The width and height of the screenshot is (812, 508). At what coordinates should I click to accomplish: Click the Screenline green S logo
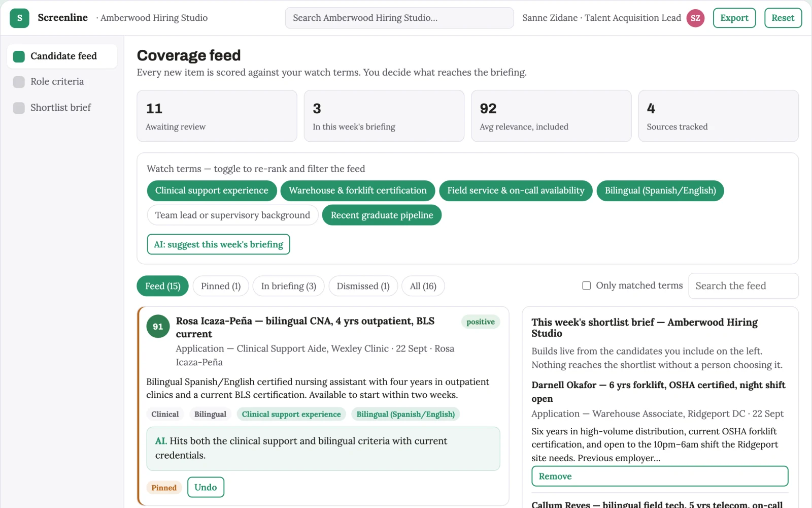pos(19,18)
